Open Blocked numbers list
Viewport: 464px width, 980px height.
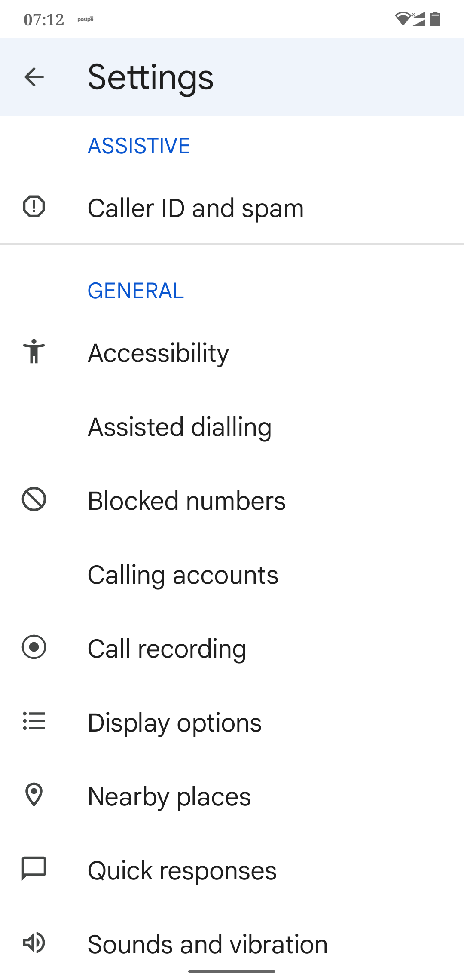186,501
